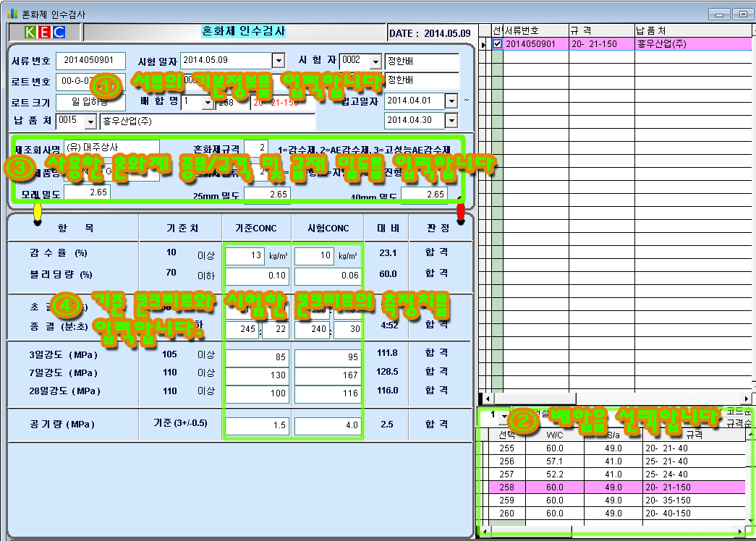Click the 3일강도 기준CONC field 85
The width and height of the screenshot is (756, 541).
point(258,357)
